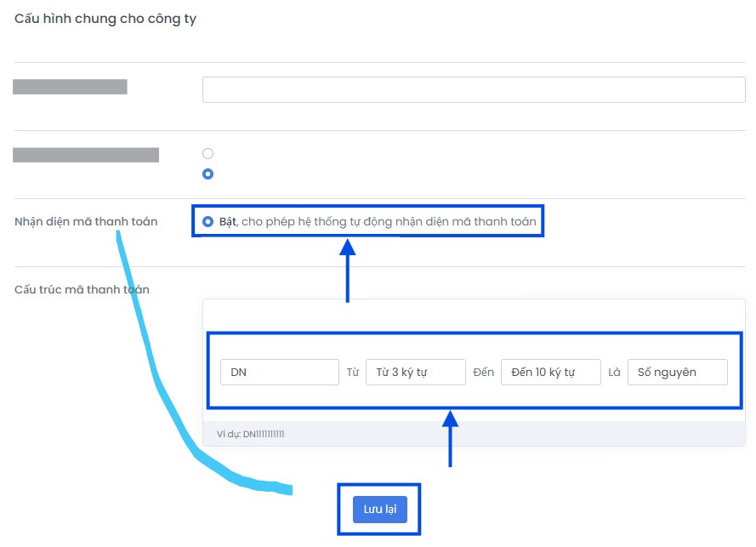Click the "Ví dụ: DN1111111111" example text
The width and height of the screenshot is (756, 547).
251,434
